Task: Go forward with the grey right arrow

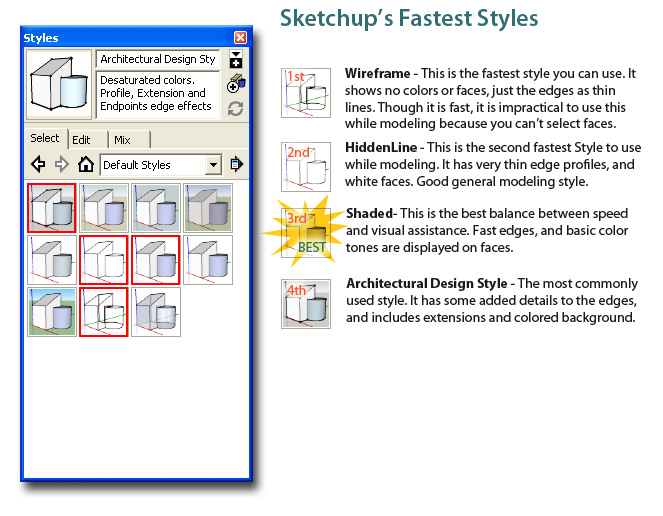Action: click(x=62, y=164)
